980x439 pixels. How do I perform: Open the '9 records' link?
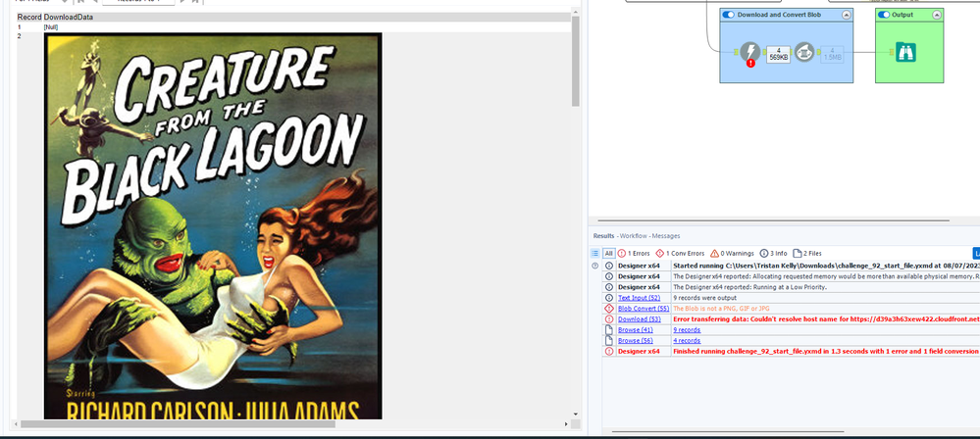coord(687,329)
